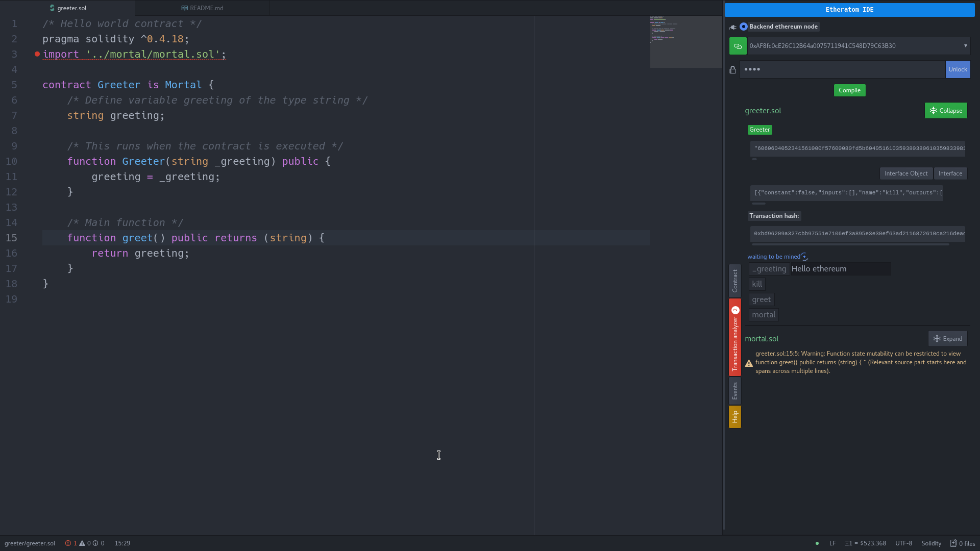Screen dimensions: 980x551
Task: Click the Interface Object toggle button
Action: tap(906, 173)
